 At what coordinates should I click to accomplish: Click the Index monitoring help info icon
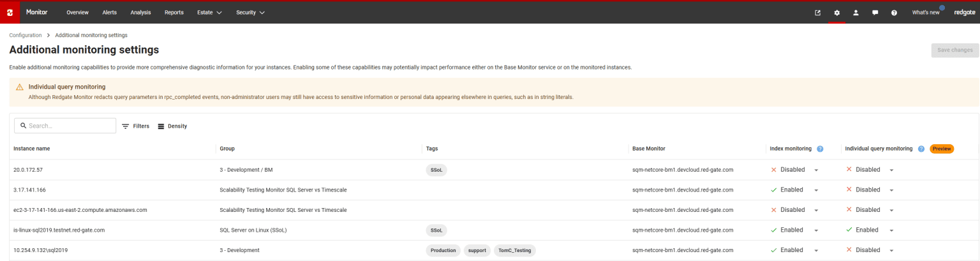point(820,149)
